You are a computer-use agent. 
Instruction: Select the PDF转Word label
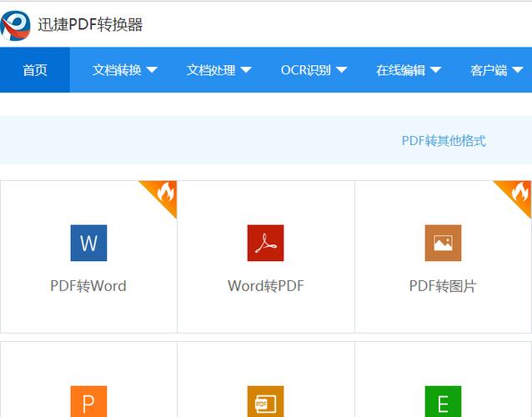pyautogui.click(x=88, y=286)
